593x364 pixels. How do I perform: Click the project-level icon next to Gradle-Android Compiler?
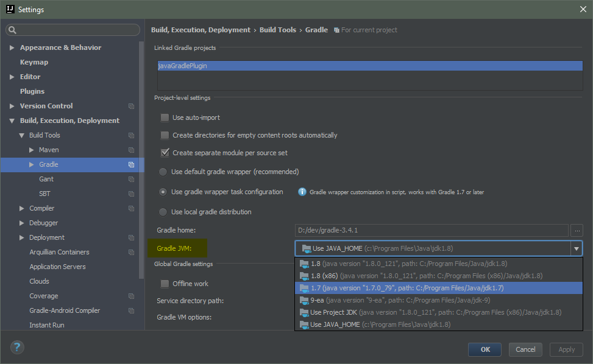131,311
